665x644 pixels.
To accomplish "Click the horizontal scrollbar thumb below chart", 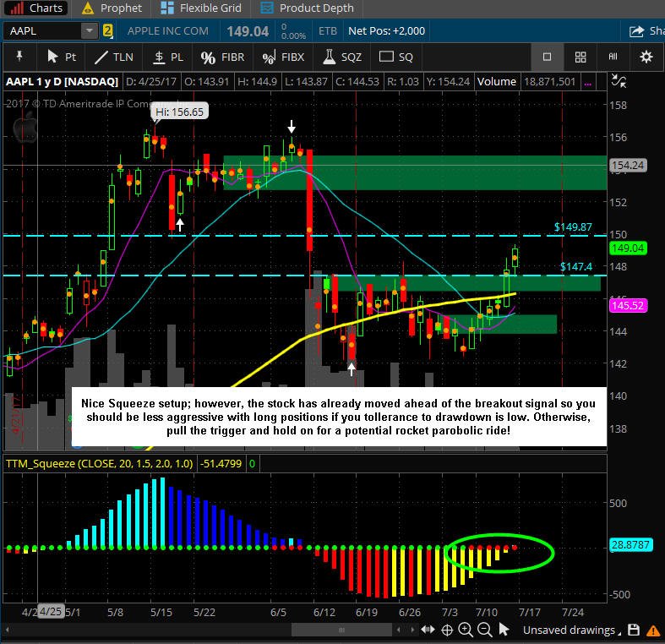I will tap(341, 630).
